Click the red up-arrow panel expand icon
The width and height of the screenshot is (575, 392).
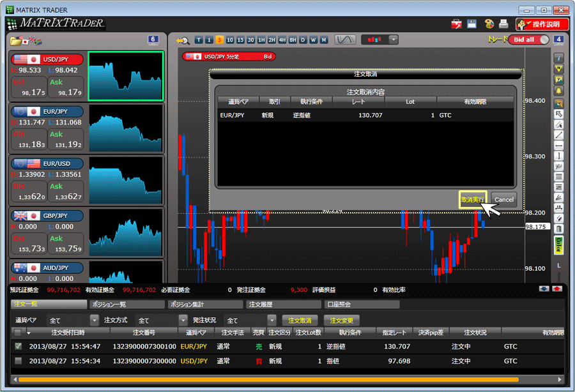[557, 289]
